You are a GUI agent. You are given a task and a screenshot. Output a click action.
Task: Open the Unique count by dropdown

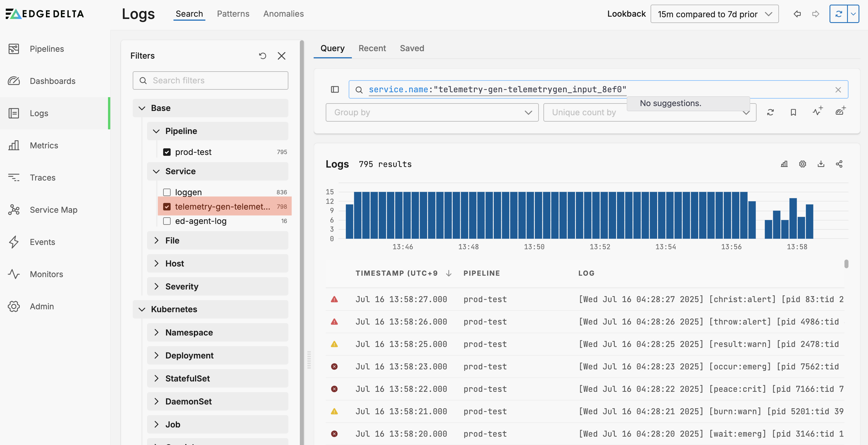point(650,112)
